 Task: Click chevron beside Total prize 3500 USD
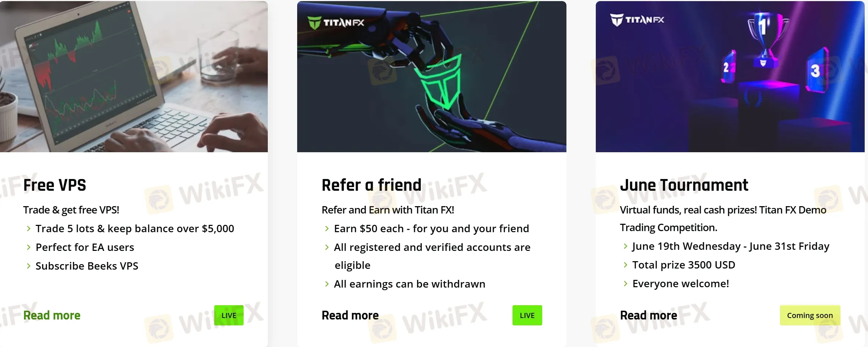pos(626,265)
